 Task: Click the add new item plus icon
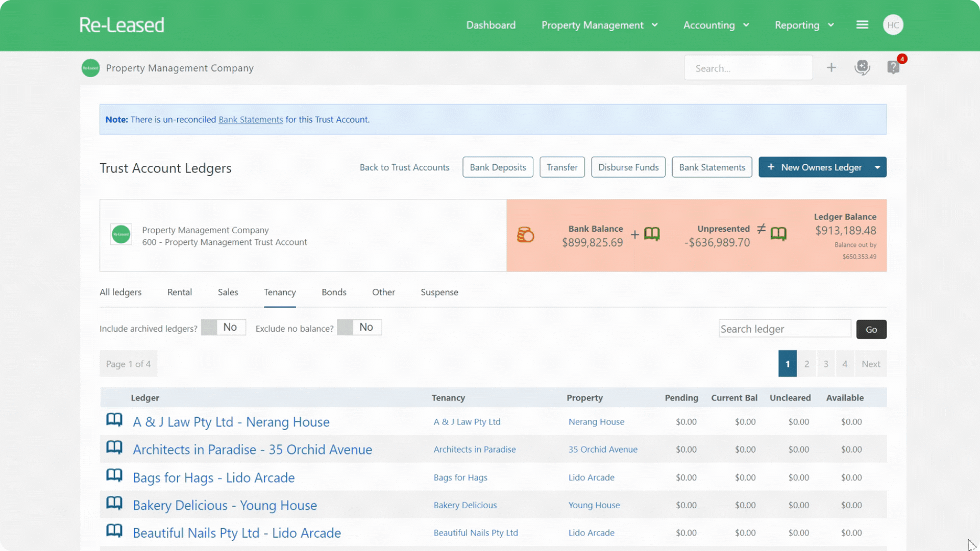coord(831,67)
